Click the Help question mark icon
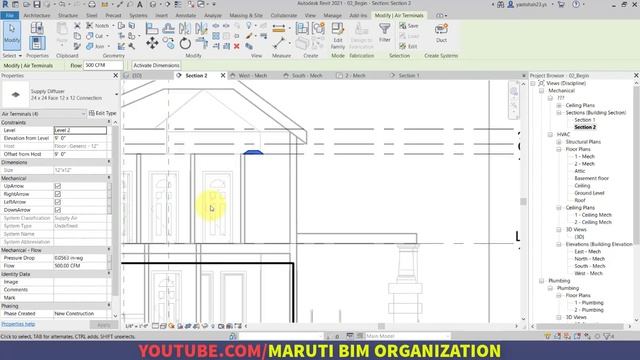 coord(576,4)
